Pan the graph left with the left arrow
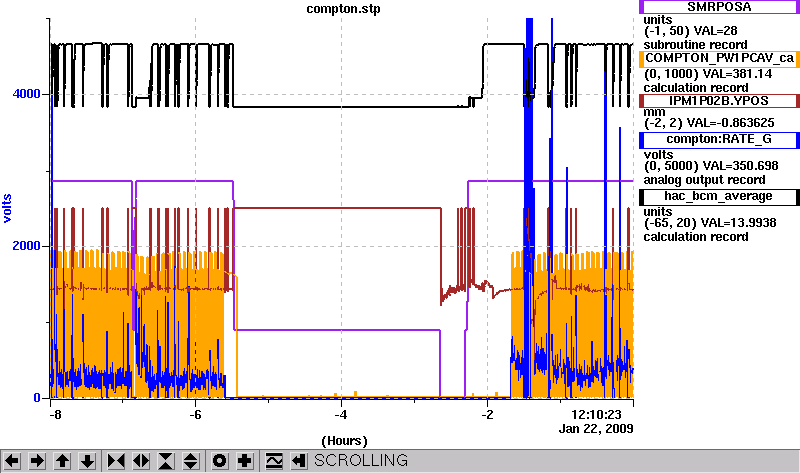Screen dimensions: 800x473 [x=12, y=461]
